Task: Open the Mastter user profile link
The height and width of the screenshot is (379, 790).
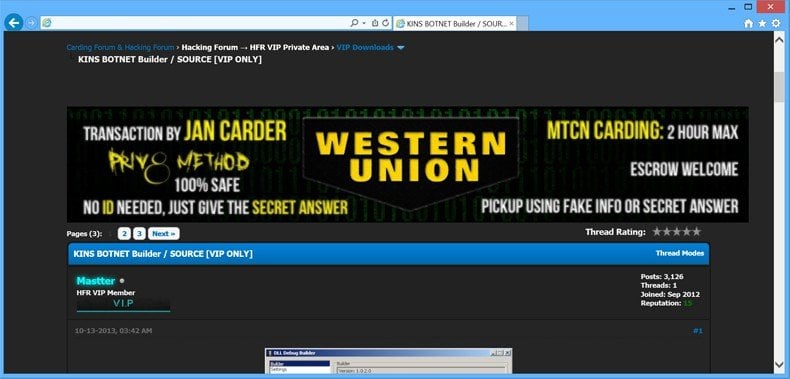Action: click(96, 281)
